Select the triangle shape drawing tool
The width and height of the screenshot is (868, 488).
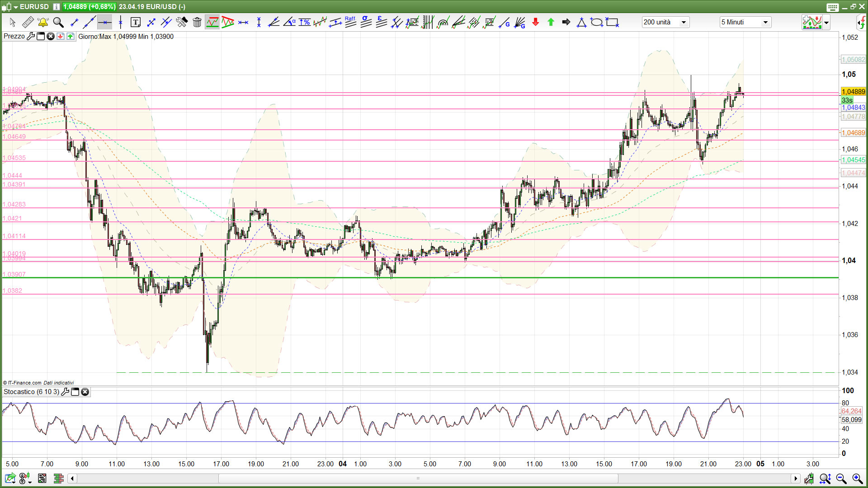[581, 22]
